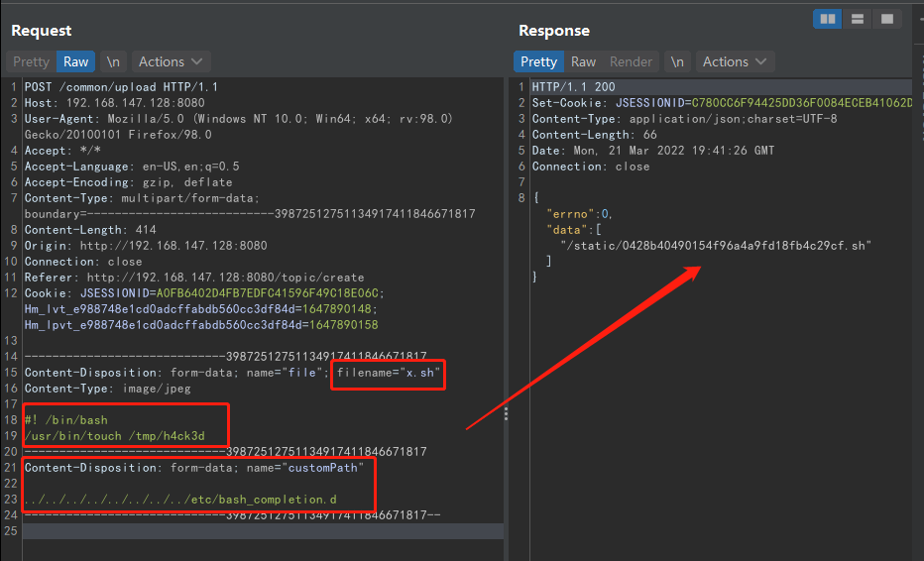Click HTTP/1.1 200 status line
The image size is (924, 561).
click(573, 86)
